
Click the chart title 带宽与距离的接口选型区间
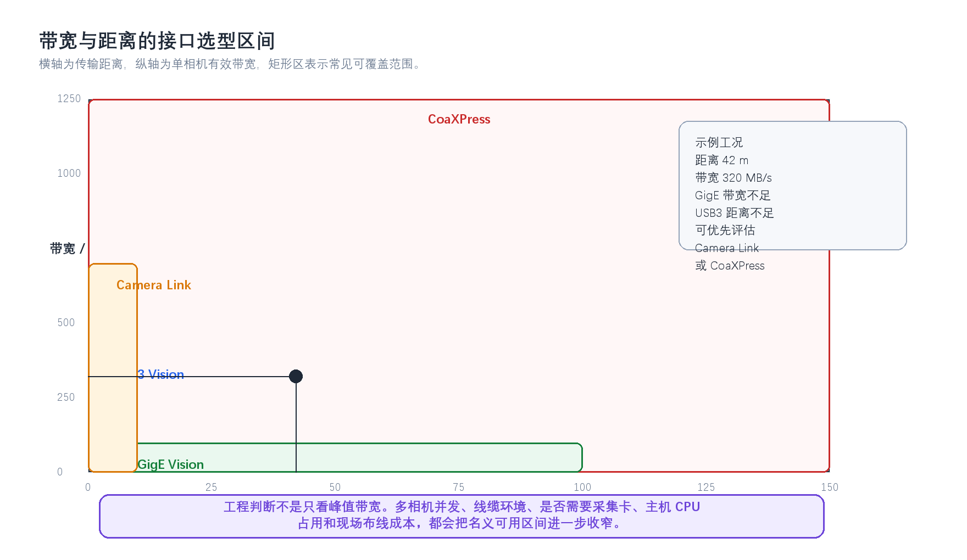157,41
